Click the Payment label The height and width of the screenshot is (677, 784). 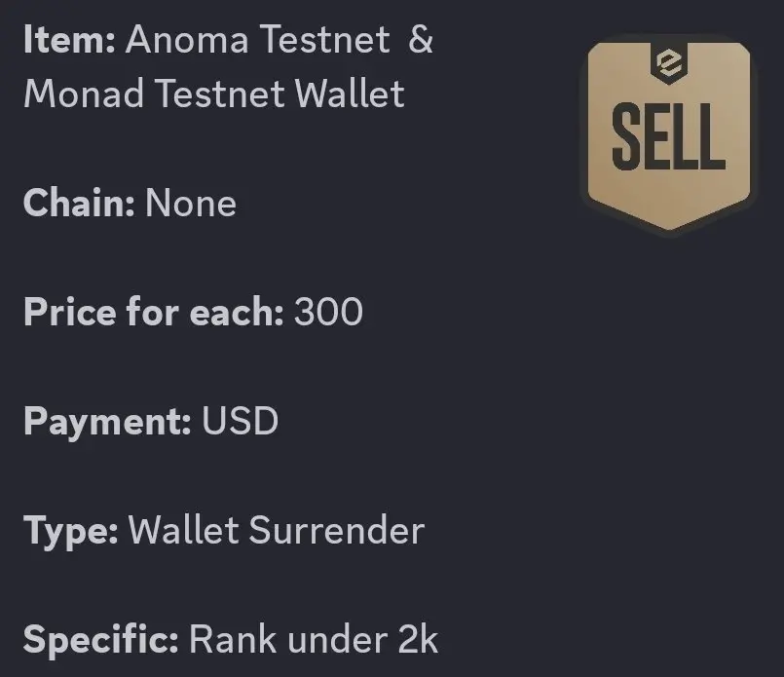tap(107, 422)
